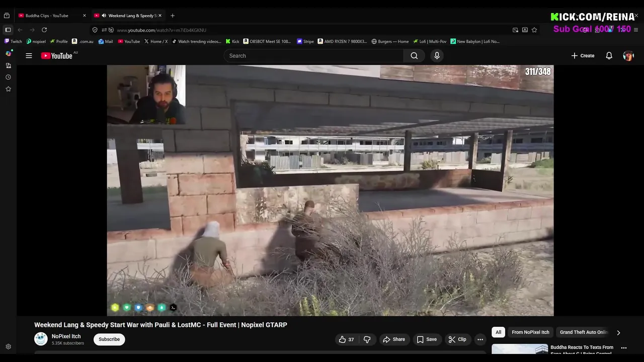
Task: Open the AMD RYZEN 7 9800X3 bookmark
Action: coord(343,42)
